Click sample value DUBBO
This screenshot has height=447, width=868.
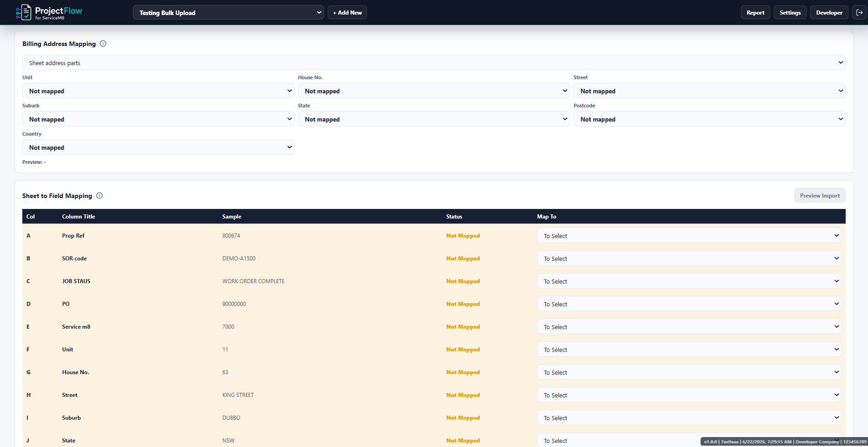point(231,418)
